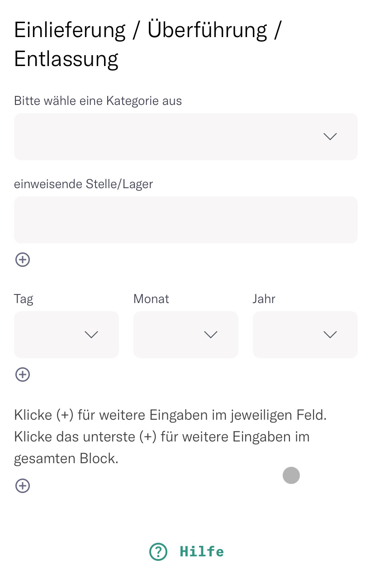This screenshot has height=588, width=384.
Task: Click the Einlieferung / Überführung / Entlassung heading
Action: point(148,44)
